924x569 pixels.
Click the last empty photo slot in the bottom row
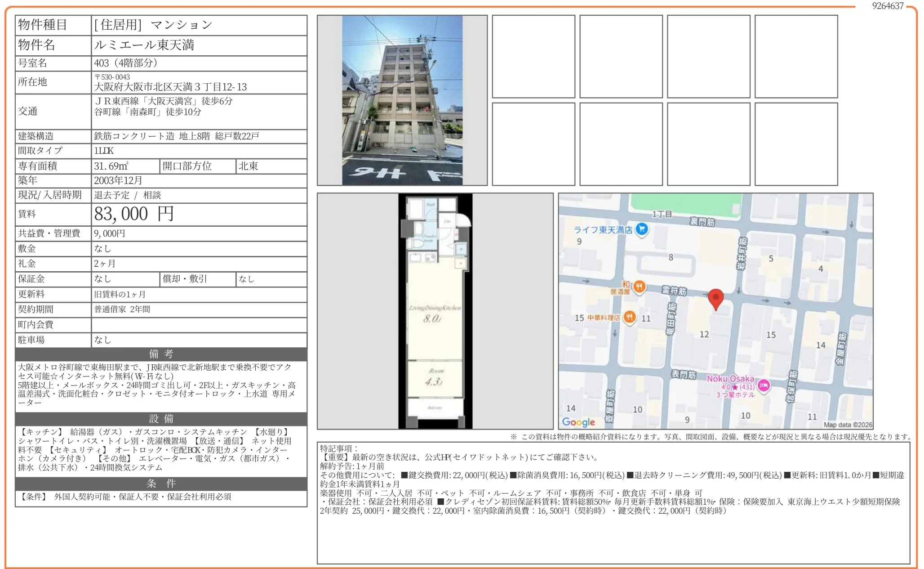796,144
